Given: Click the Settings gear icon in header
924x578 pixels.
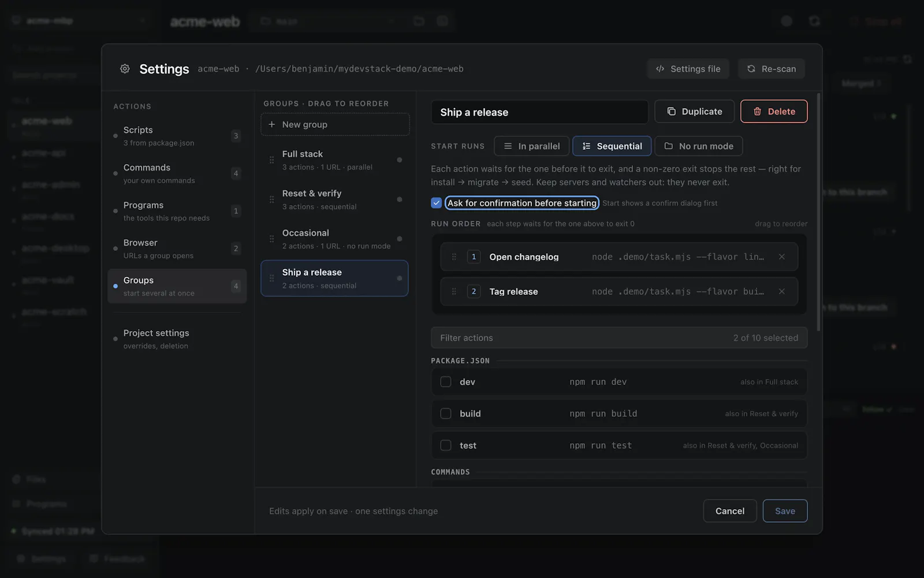Looking at the screenshot, I should [125, 69].
